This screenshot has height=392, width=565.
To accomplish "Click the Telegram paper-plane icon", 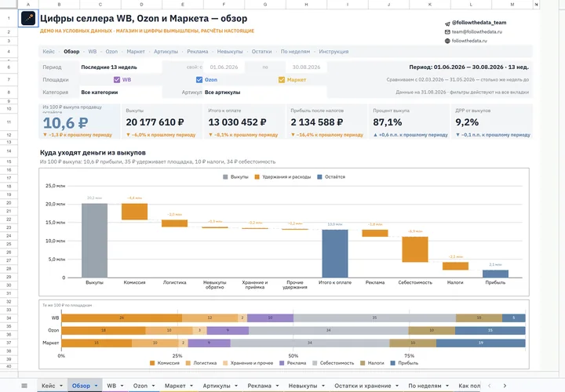I will [447, 24].
